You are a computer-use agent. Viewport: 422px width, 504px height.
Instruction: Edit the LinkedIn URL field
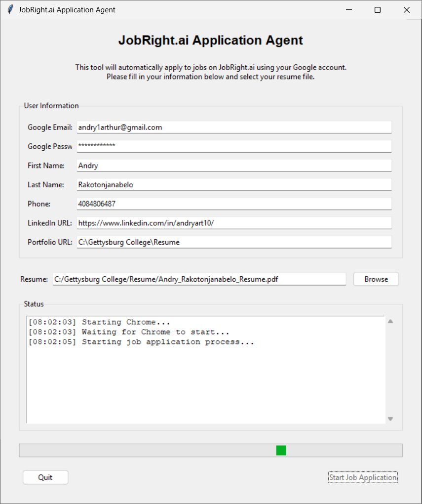click(234, 223)
